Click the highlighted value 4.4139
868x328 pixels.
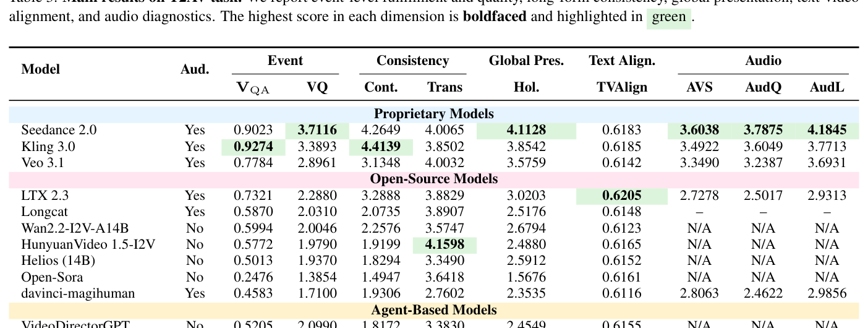click(381, 147)
